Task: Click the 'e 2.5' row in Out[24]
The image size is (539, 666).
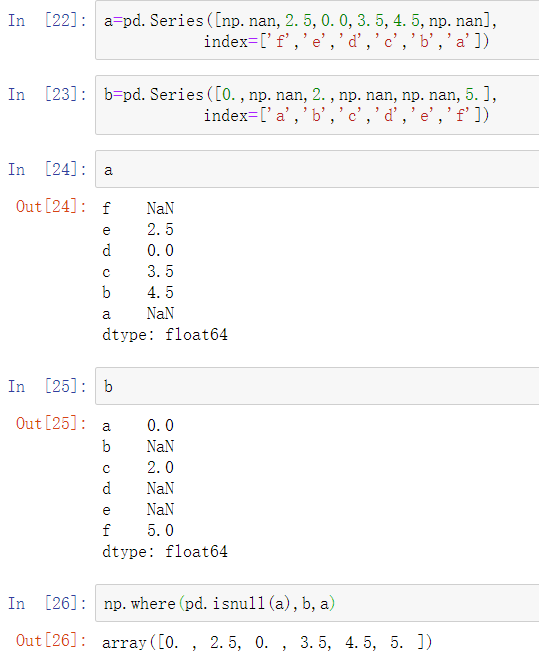Action: (x=138, y=230)
